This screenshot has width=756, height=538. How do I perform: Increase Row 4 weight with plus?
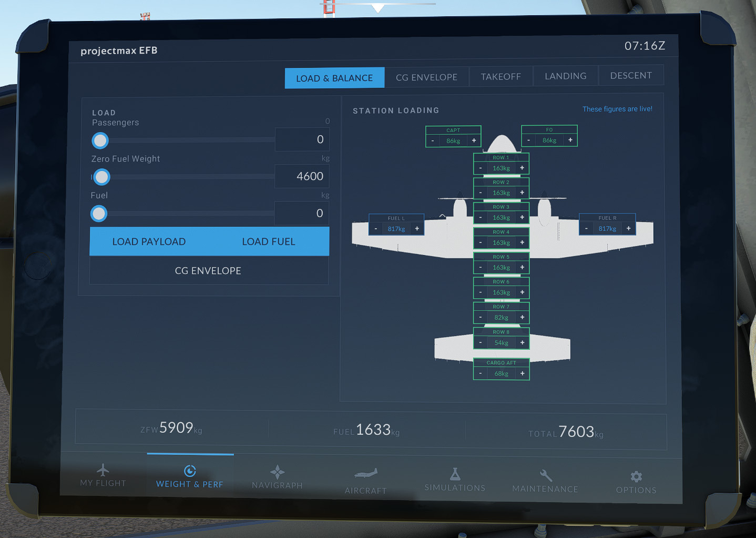(x=522, y=242)
